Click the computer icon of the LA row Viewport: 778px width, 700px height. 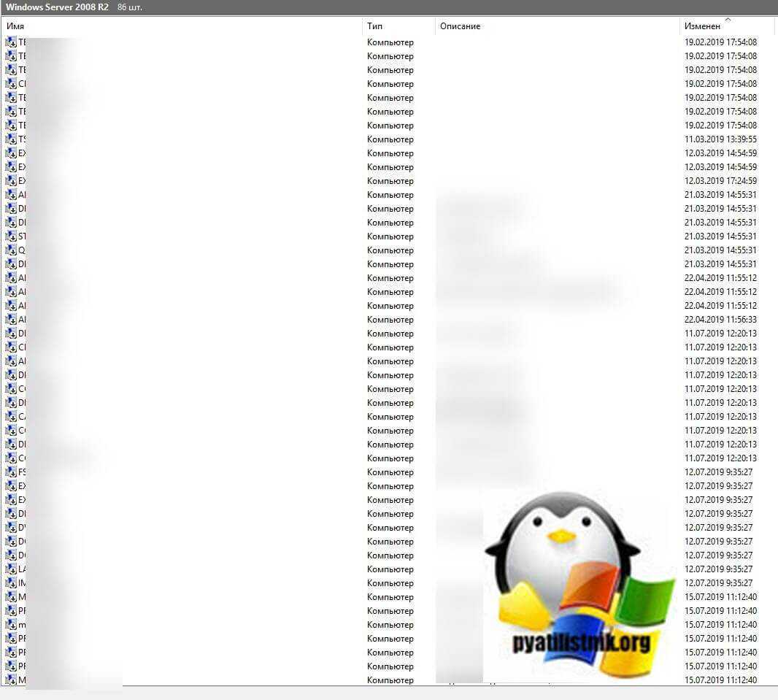(11, 569)
